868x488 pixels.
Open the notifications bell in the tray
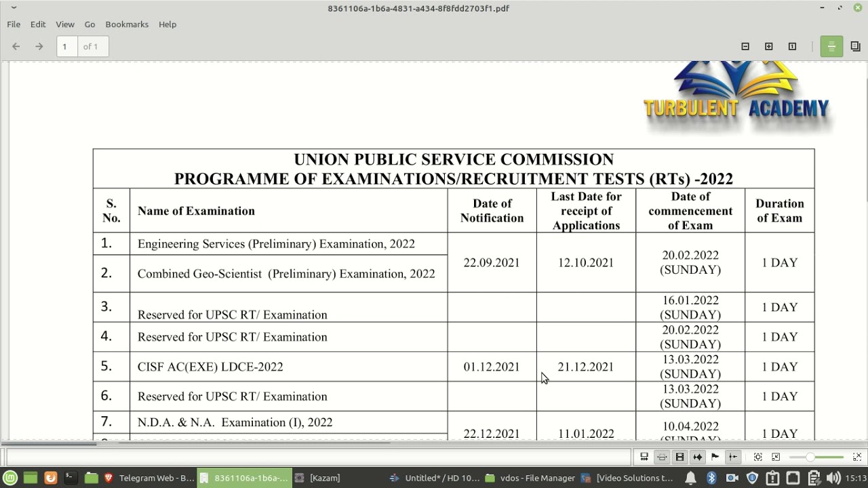click(x=690, y=478)
